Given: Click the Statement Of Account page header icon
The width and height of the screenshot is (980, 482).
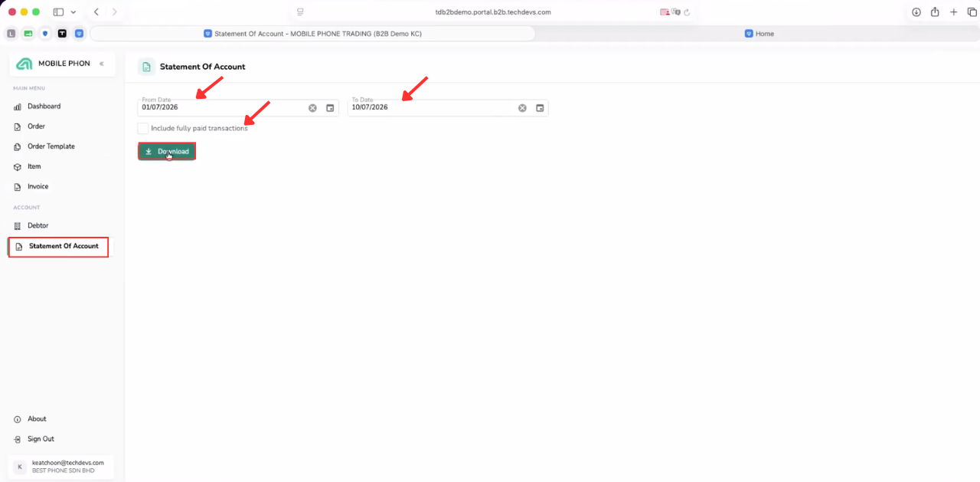Looking at the screenshot, I should (146, 67).
